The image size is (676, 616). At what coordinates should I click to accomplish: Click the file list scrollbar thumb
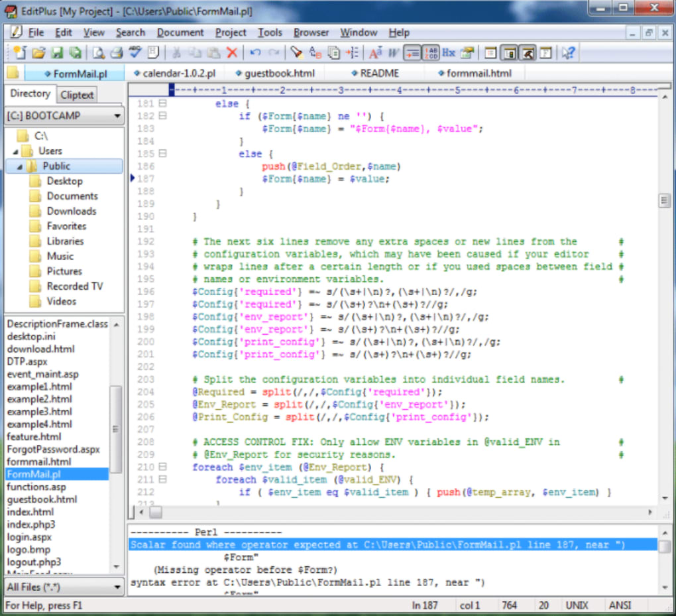point(116,429)
